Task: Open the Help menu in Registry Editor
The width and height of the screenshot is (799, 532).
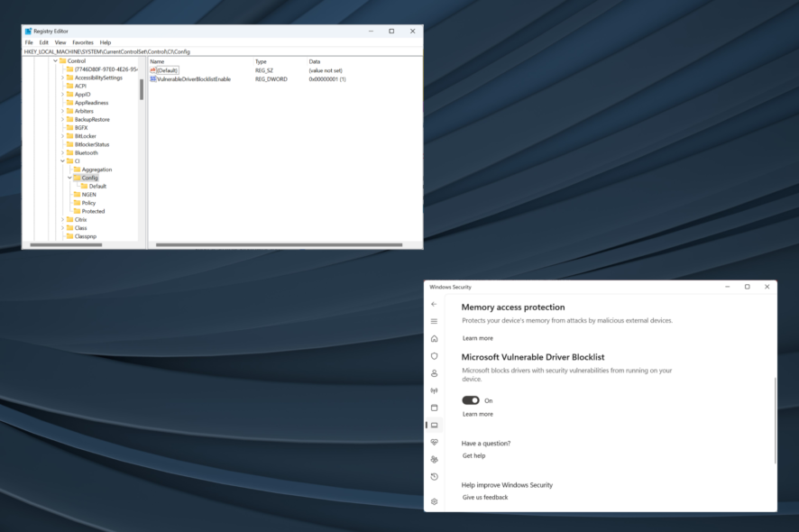Action: [x=106, y=42]
